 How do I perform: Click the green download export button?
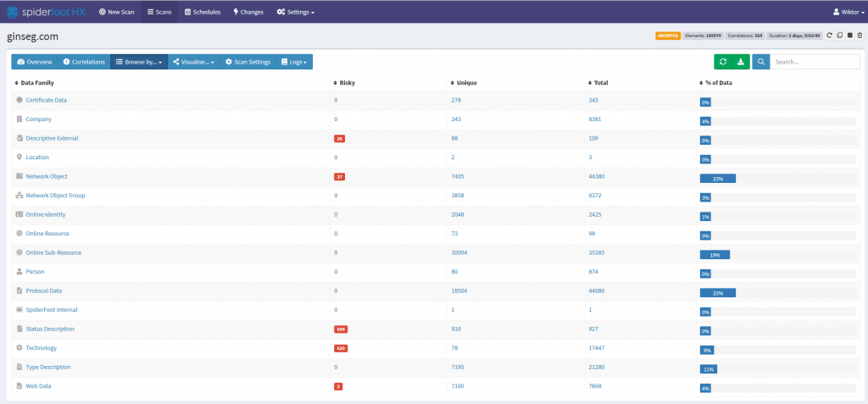tap(741, 62)
